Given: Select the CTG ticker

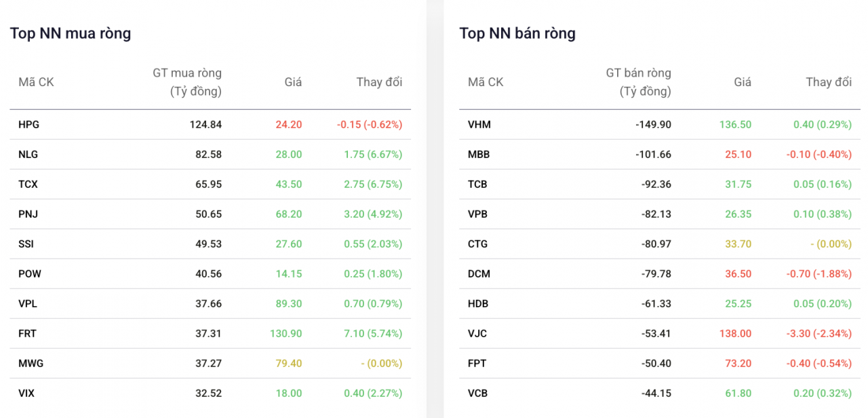Looking at the screenshot, I should (x=477, y=244).
